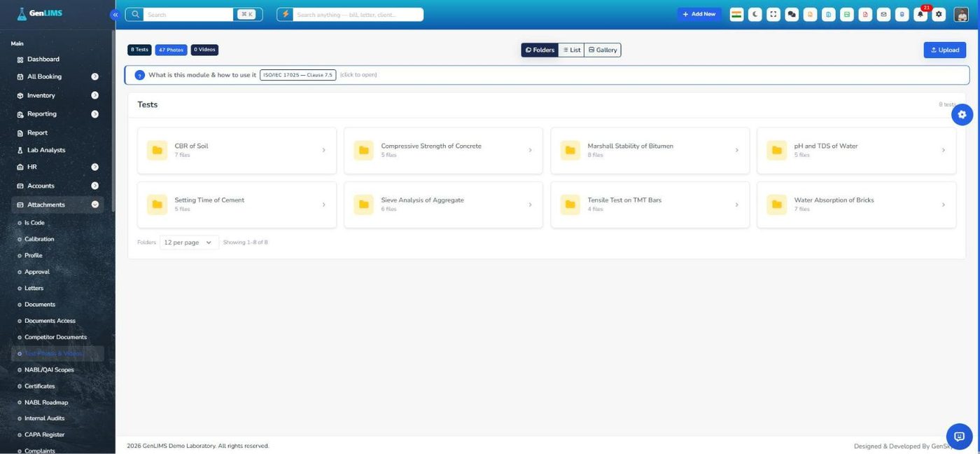Click the orange document icon in the header

pyautogui.click(x=810, y=14)
